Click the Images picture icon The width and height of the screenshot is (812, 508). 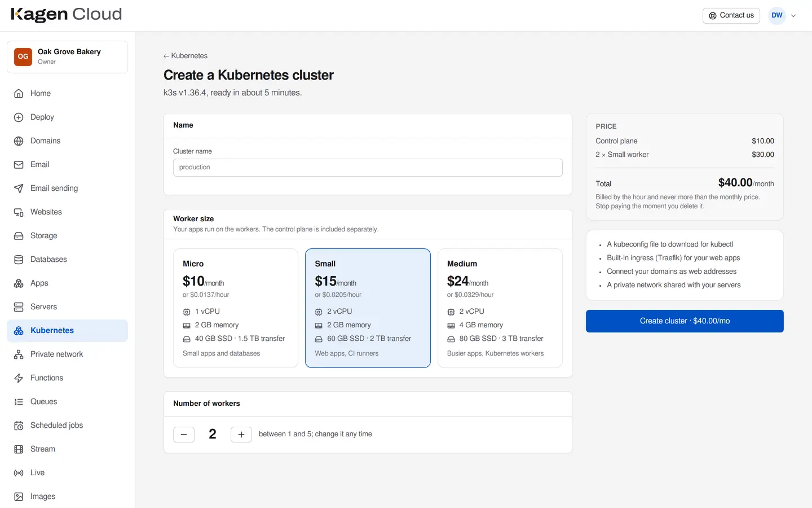[x=19, y=497]
